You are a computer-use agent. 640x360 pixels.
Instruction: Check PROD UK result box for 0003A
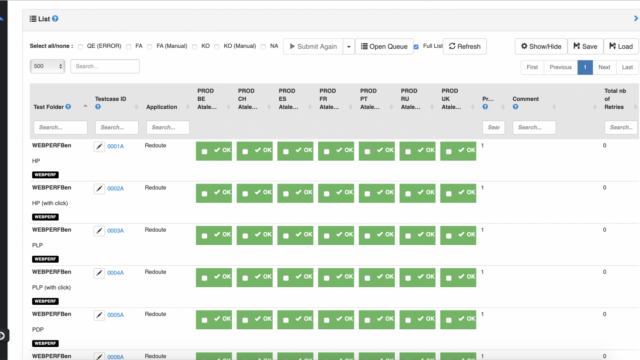click(x=449, y=236)
